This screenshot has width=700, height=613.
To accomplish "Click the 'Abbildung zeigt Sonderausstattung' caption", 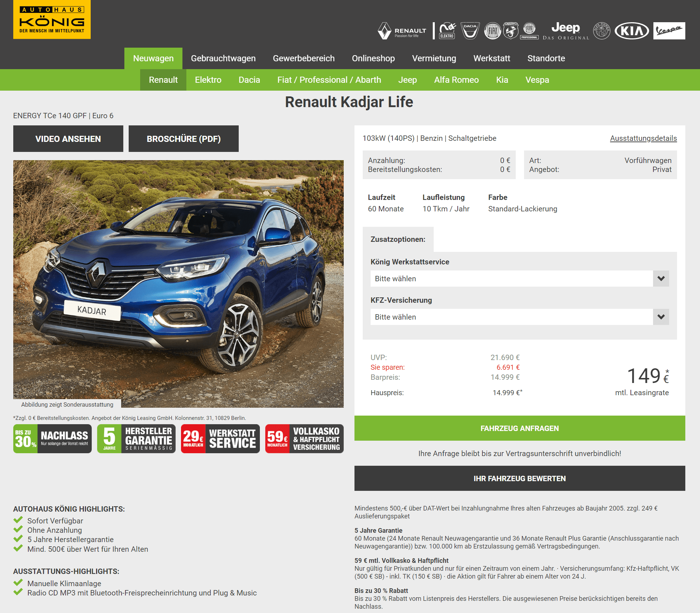I will click(x=67, y=404).
